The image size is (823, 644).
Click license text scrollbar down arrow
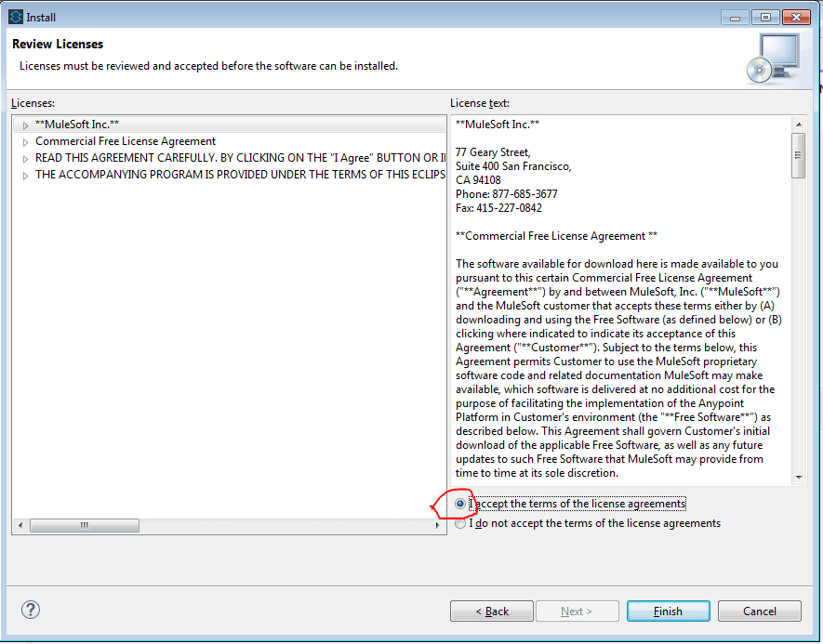tap(798, 478)
